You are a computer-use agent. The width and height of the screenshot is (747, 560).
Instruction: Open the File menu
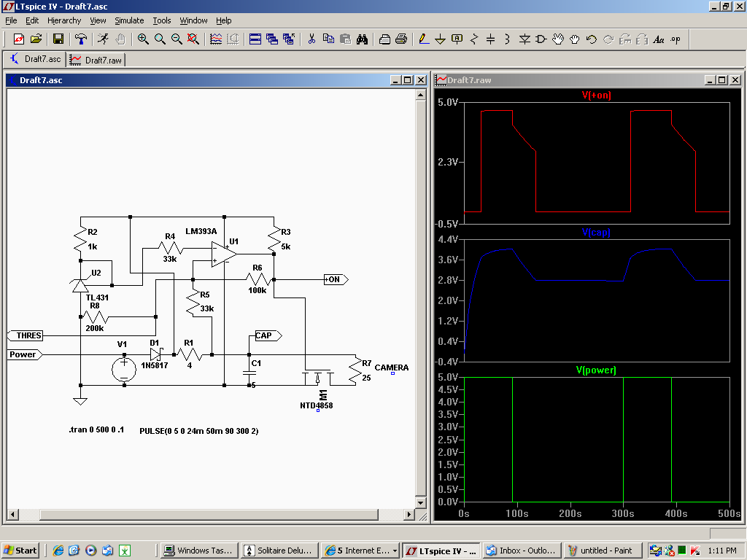(x=11, y=20)
